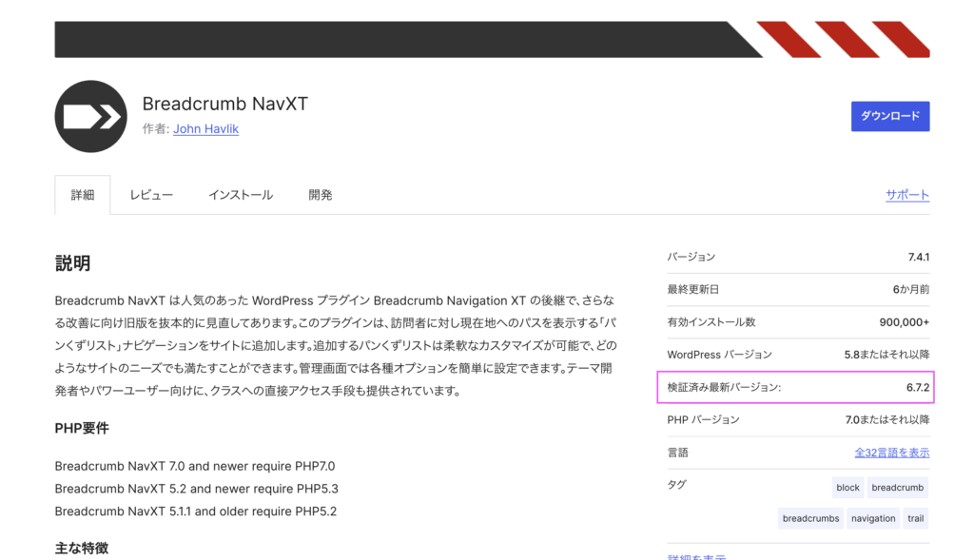Click the PHP要件 heading
974x560 pixels.
tap(82, 429)
